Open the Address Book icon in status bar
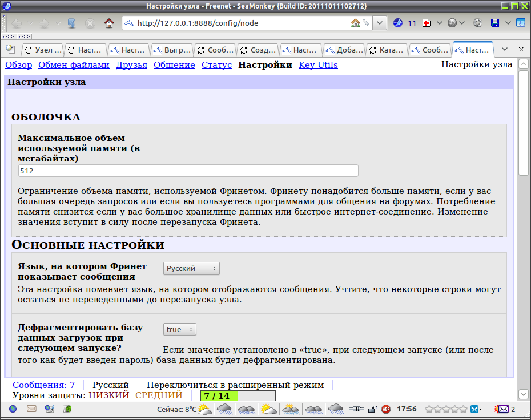 coord(67,409)
